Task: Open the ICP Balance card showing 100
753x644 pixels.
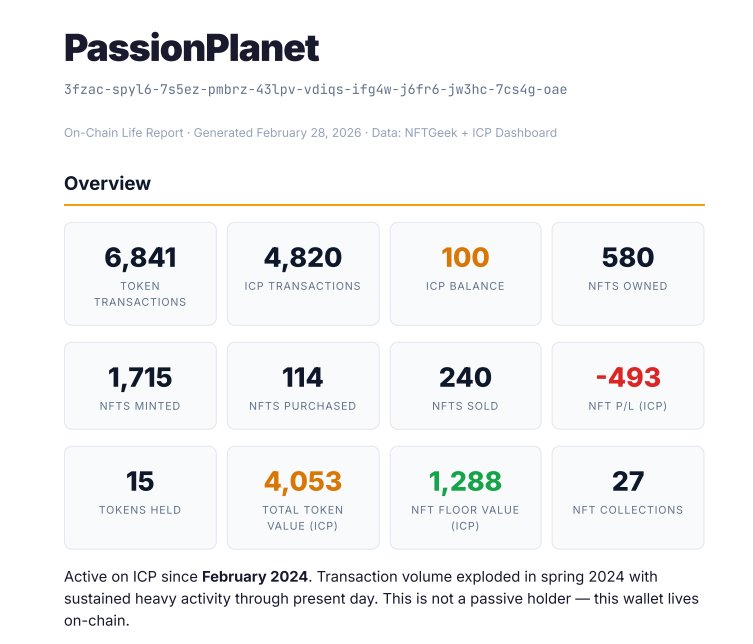Action: point(465,273)
